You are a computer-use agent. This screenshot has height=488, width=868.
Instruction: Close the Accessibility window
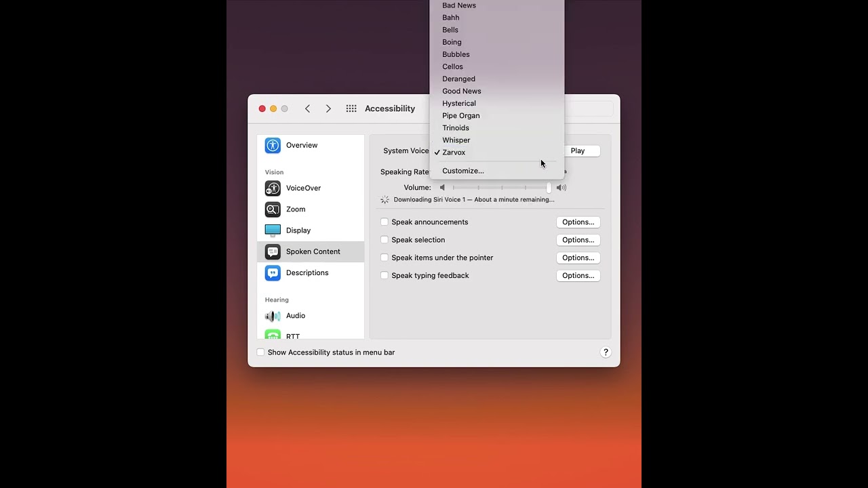(262, 108)
